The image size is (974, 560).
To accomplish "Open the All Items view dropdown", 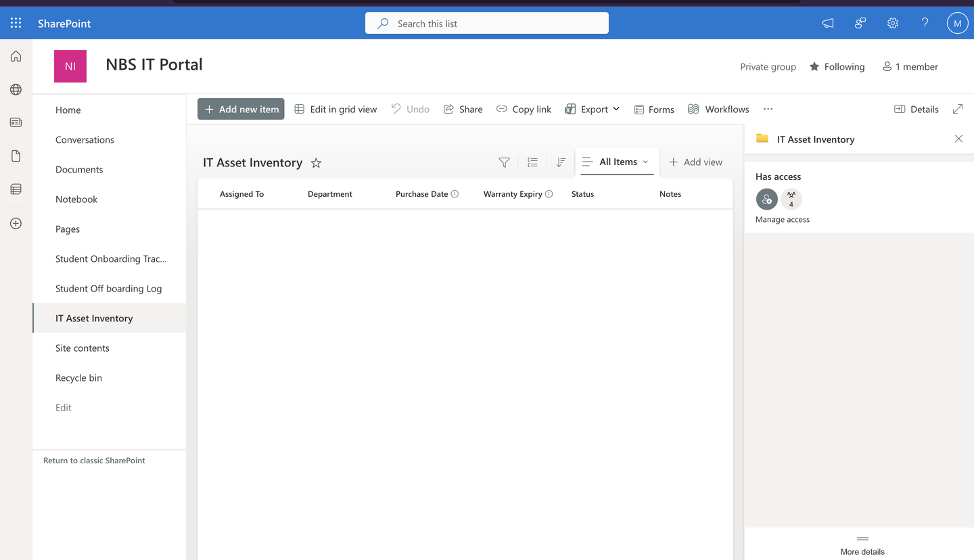I will [616, 162].
